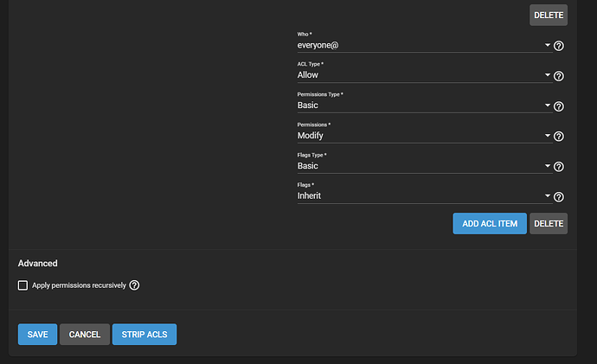
Task: Show help for ACL Type field
Action: point(559,76)
